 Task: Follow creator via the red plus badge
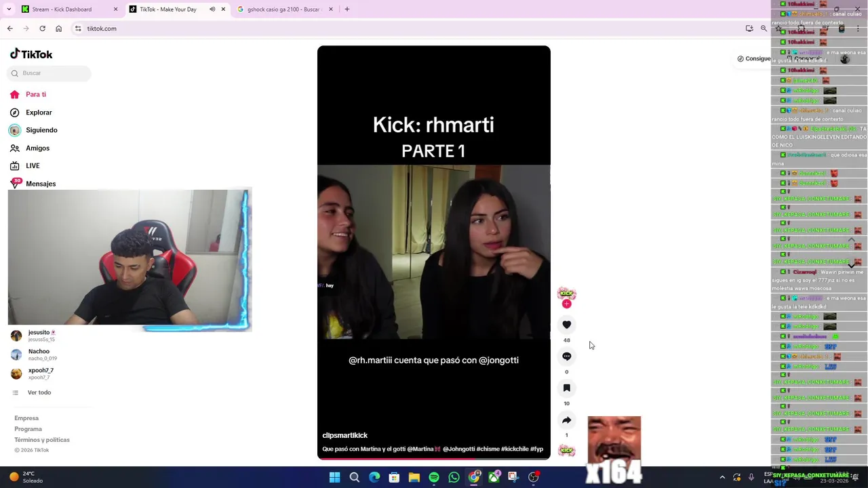coord(567,304)
